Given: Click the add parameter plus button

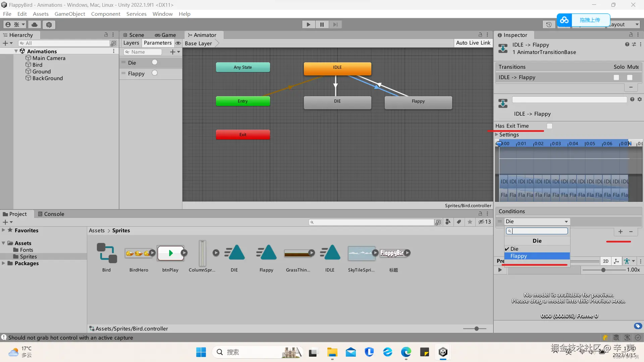Looking at the screenshot, I should [173, 52].
